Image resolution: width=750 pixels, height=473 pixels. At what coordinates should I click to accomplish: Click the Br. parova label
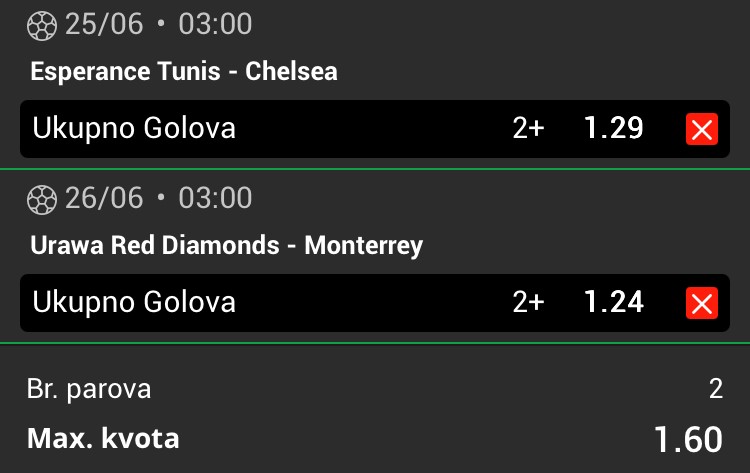[89, 389]
